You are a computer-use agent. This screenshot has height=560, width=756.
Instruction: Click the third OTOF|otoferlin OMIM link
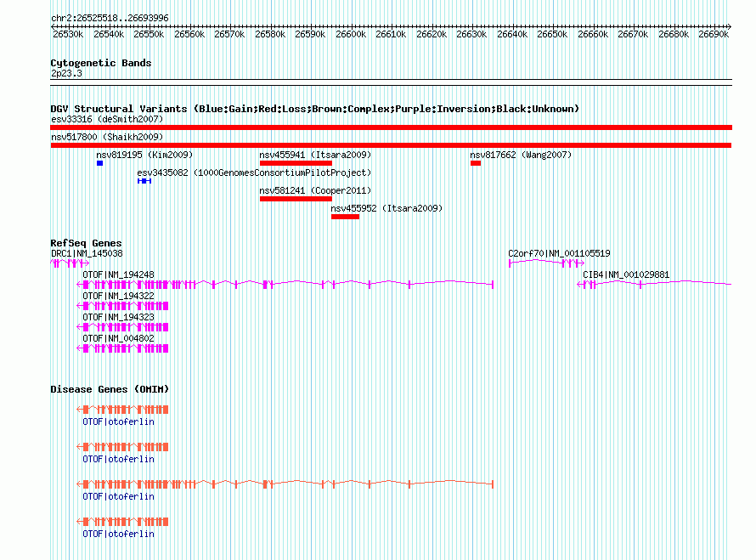coord(119,497)
